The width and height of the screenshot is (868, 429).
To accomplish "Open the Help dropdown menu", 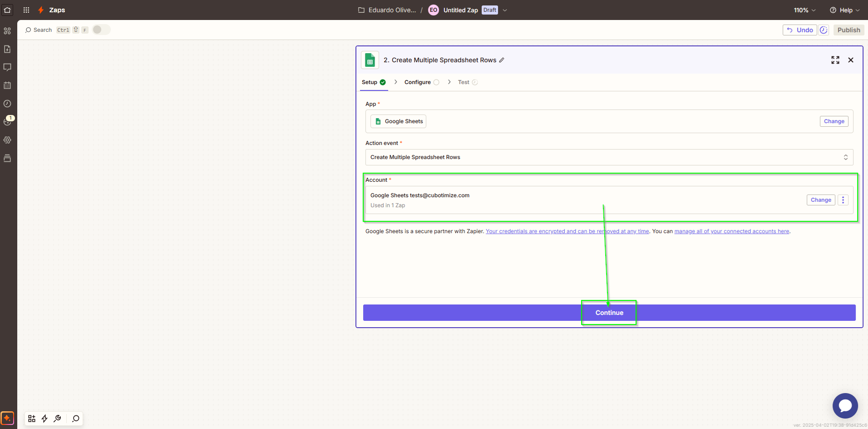I will point(844,10).
